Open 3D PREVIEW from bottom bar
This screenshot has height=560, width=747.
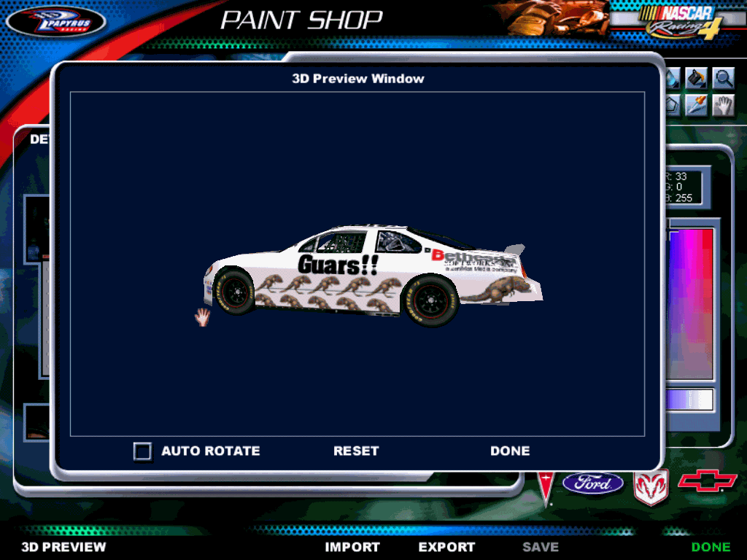pos(63,547)
